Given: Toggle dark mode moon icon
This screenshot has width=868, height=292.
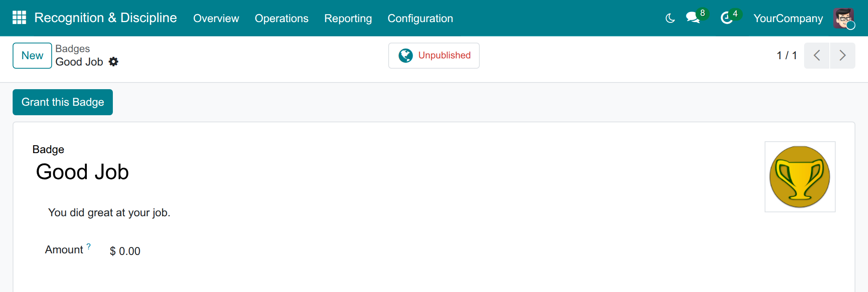Looking at the screenshot, I should pyautogui.click(x=670, y=18).
